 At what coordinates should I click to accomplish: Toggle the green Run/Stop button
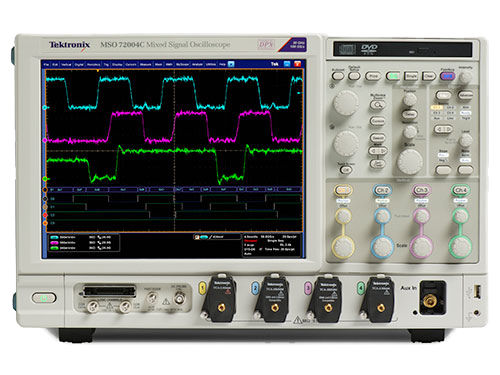coord(393,76)
